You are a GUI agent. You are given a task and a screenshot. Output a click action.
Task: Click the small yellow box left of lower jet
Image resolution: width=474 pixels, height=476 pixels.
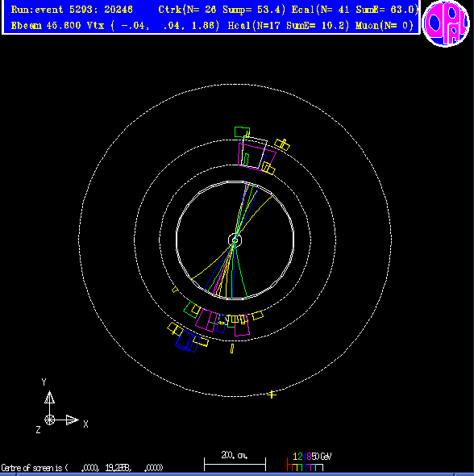[174, 290]
